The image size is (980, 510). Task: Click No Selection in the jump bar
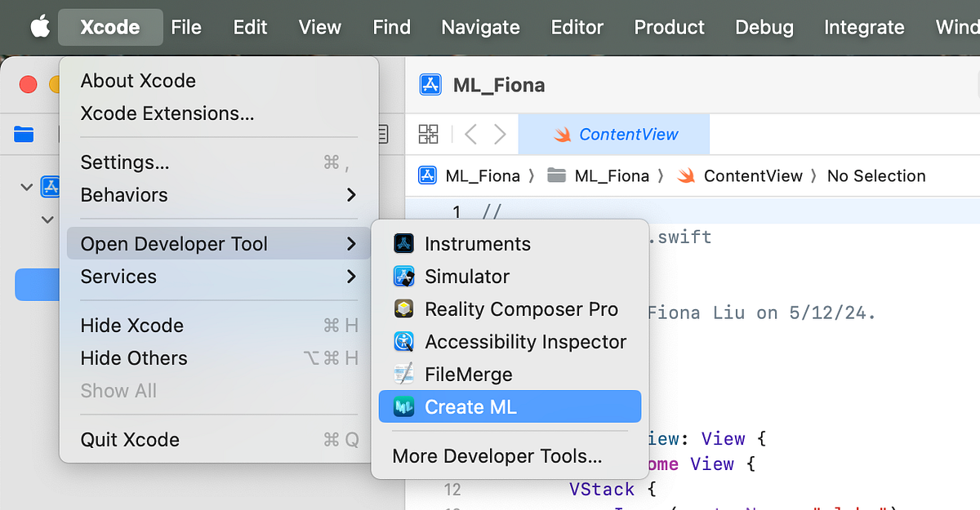coord(875,175)
